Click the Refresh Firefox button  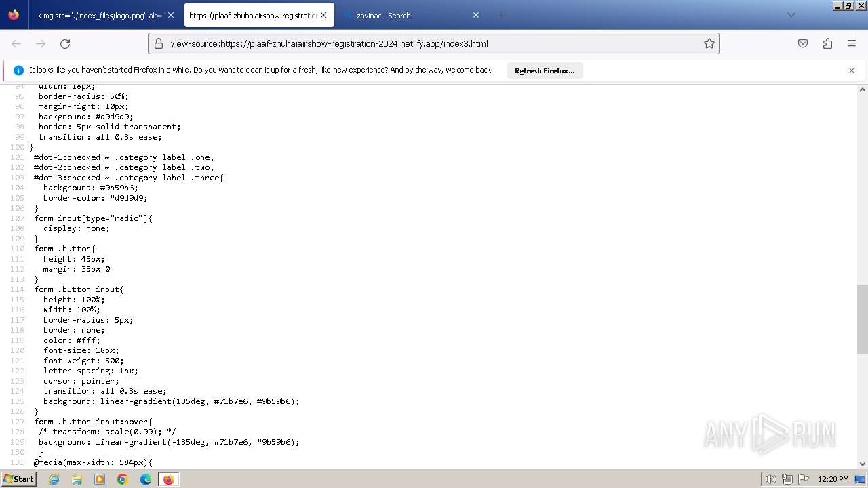545,70
